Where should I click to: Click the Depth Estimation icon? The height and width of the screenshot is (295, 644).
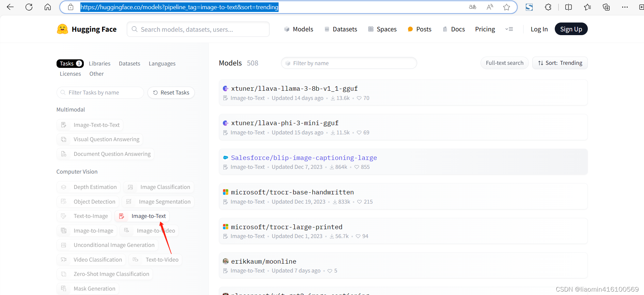click(x=64, y=187)
